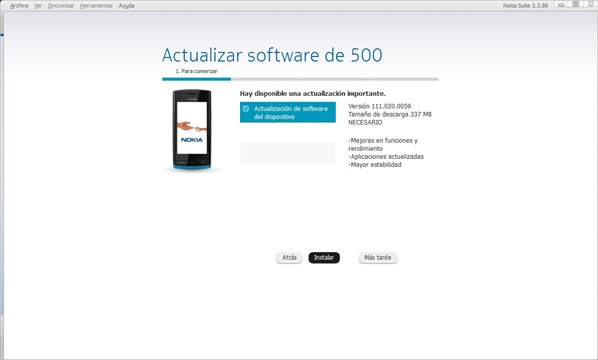This screenshot has width=598, height=360.
Task: Postpone update with Más tarde button
Action: click(378, 258)
